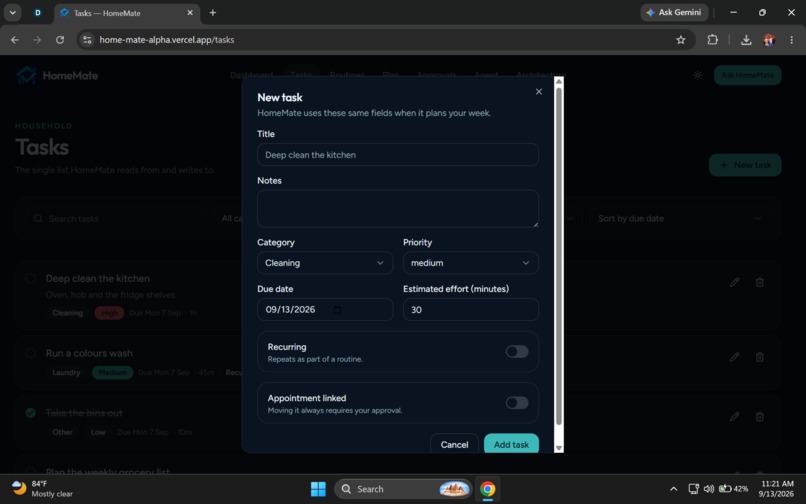Click the dialog vertical scrollbar thumb
806x504 pixels.
click(x=559, y=256)
